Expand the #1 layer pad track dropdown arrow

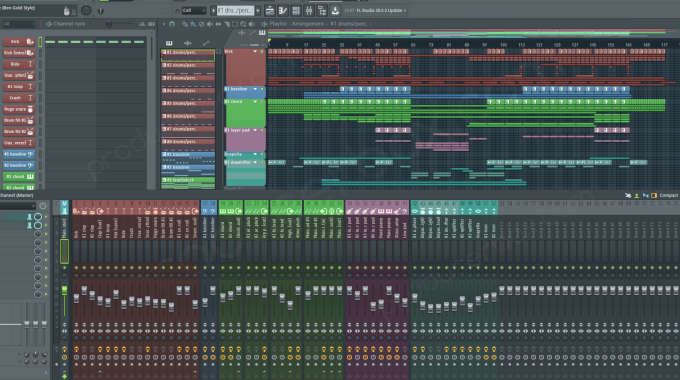point(255,130)
